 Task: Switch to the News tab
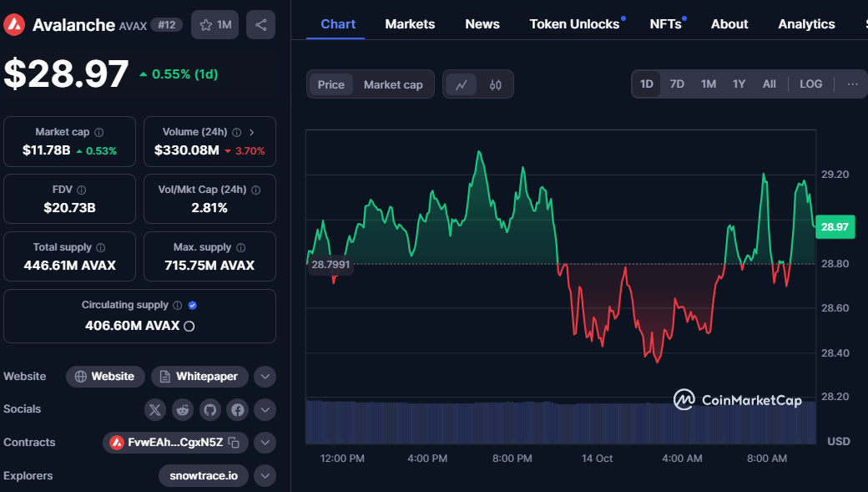click(482, 24)
